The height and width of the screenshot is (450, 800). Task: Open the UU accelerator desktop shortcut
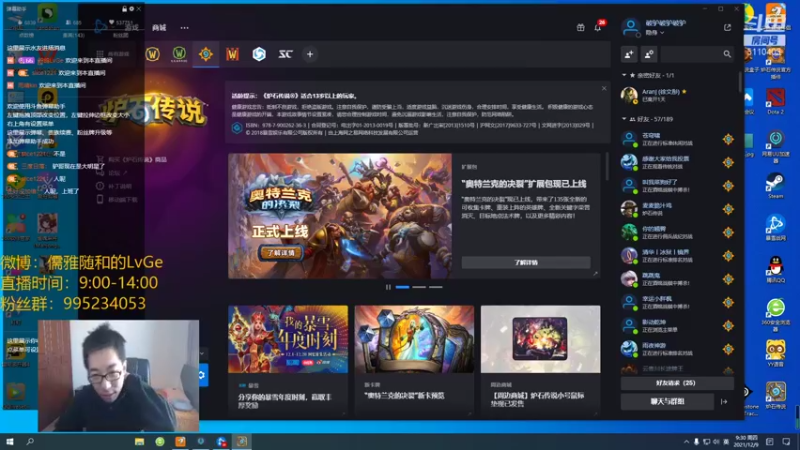click(775, 145)
